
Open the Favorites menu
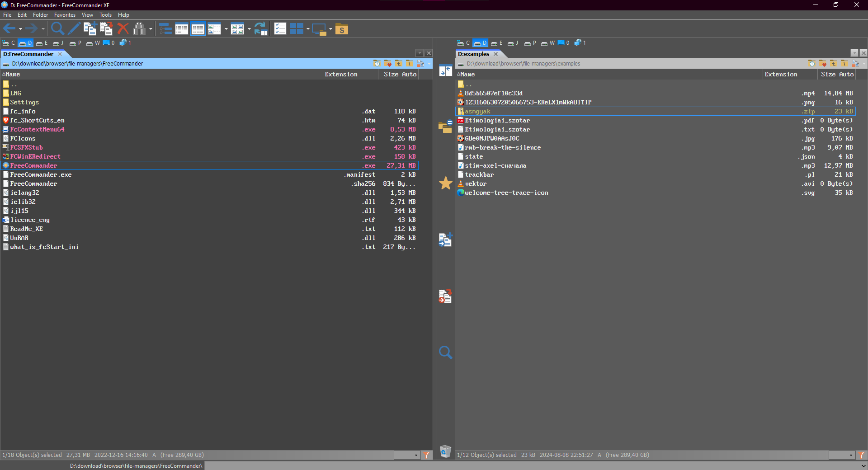tap(65, 15)
